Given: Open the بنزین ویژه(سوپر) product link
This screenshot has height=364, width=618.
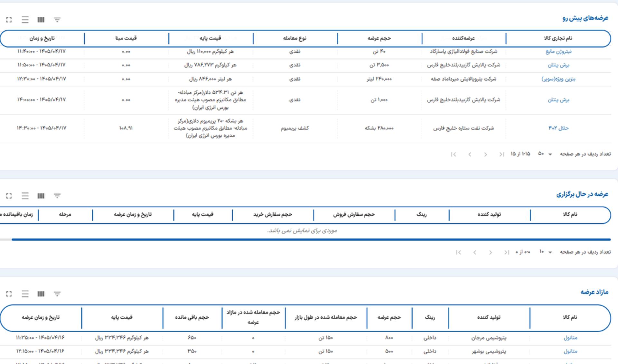Looking at the screenshot, I should (x=558, y=79).
